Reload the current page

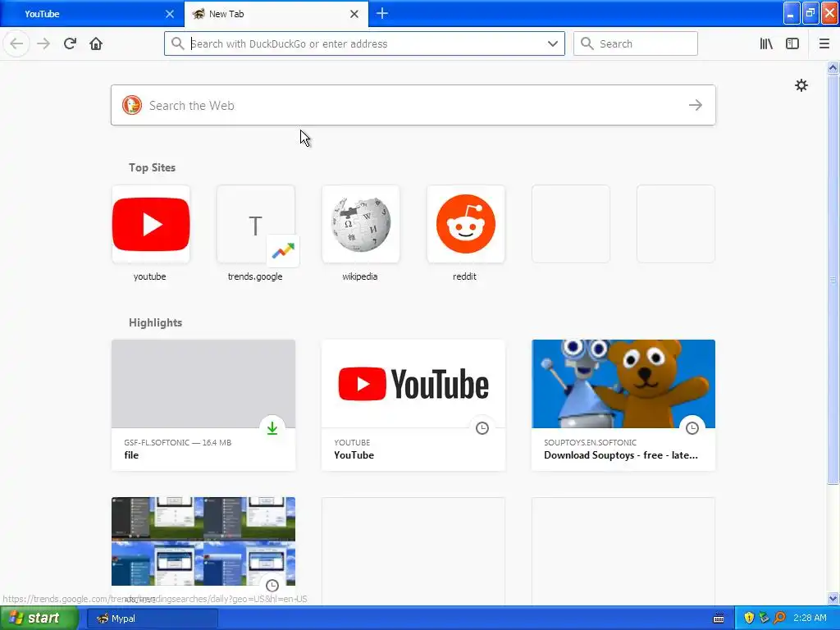pyautogui.click(x=70, y=43)
